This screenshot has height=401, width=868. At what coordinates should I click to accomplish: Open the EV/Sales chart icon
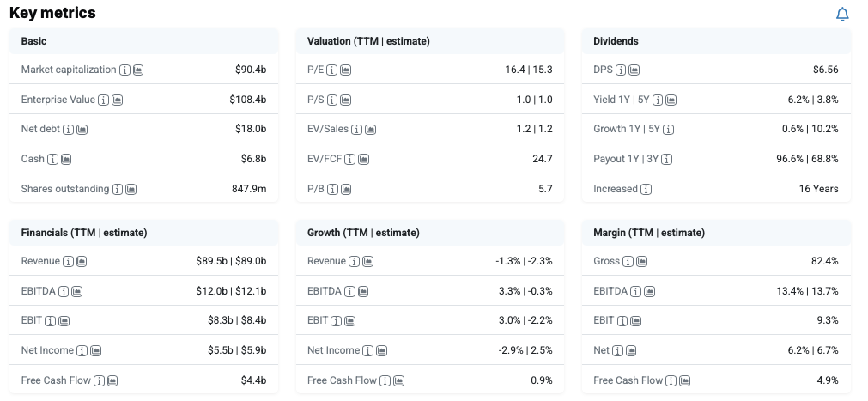coord(370,130)
